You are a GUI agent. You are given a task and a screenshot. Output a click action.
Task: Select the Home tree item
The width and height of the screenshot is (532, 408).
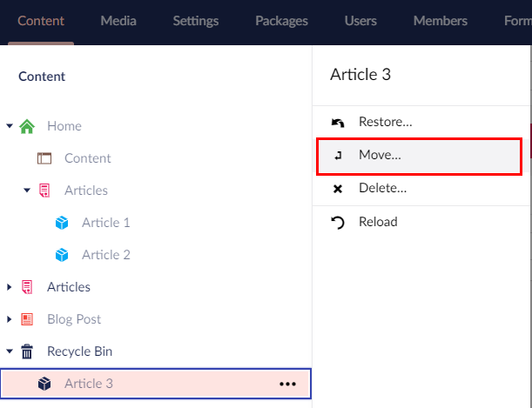click(64, 126)
